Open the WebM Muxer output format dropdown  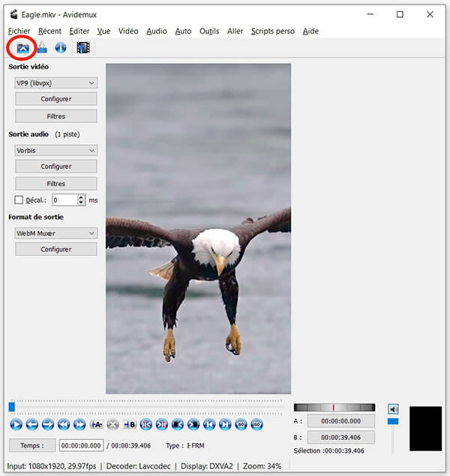(56, 233)
